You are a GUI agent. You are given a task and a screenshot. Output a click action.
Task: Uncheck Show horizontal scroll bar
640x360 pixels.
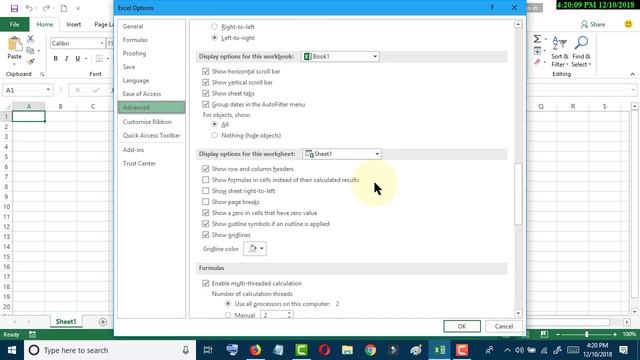coord(206,71)
